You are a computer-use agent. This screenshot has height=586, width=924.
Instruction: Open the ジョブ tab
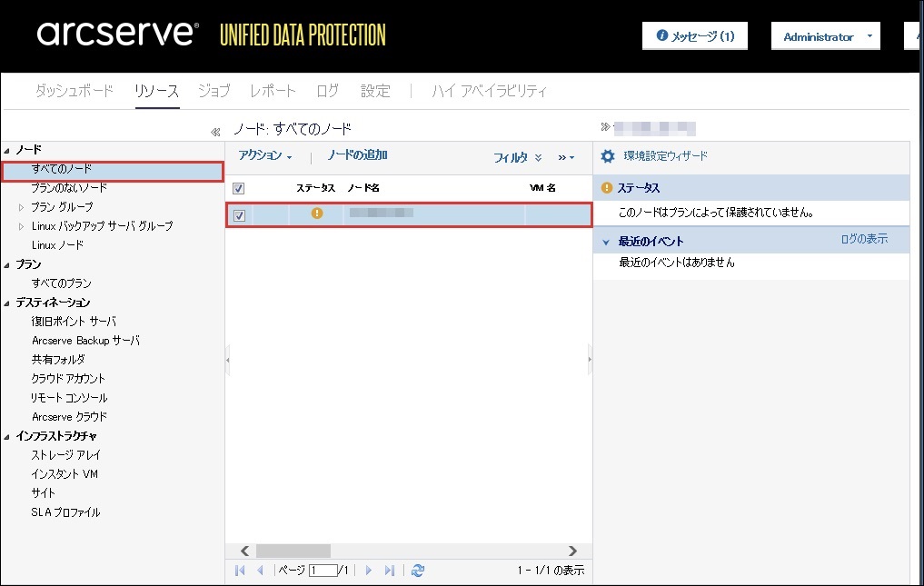click(x=214, y=91)
